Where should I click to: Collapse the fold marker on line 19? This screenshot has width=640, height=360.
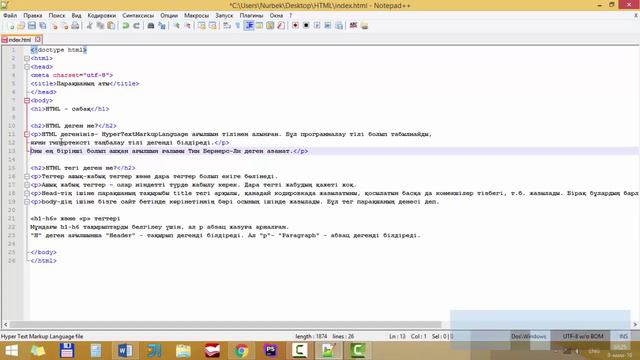click(x=27, y=202)
